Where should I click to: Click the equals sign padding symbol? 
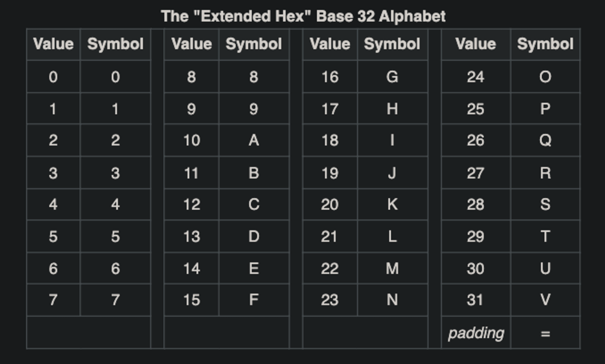(545, 333)
